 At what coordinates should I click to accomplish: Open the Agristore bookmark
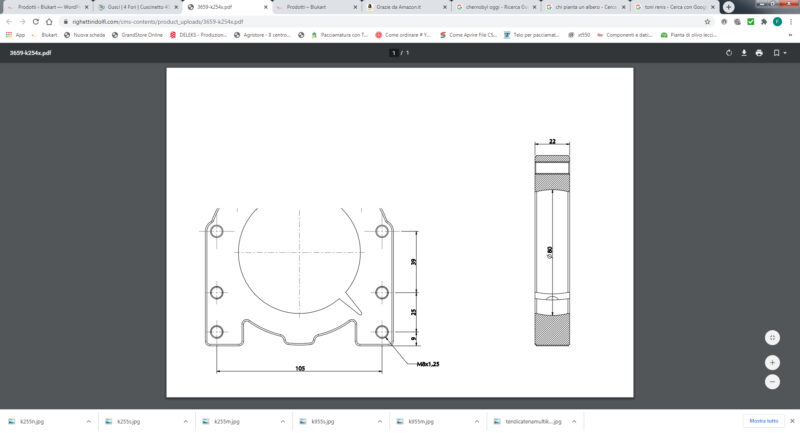tap(263, 35)
